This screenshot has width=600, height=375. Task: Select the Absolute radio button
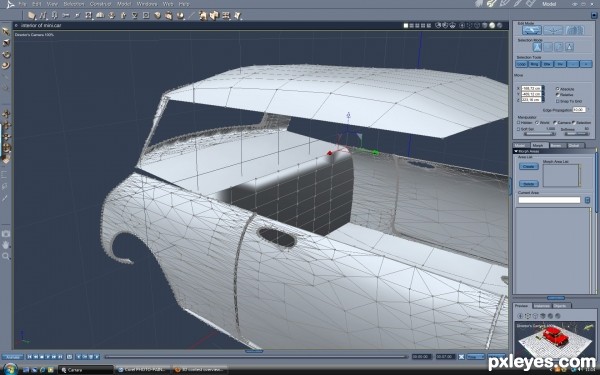(x=558, y=89)
